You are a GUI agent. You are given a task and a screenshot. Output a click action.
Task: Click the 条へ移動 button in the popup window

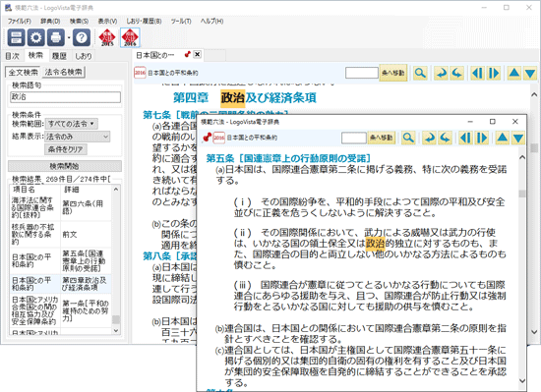382,138
